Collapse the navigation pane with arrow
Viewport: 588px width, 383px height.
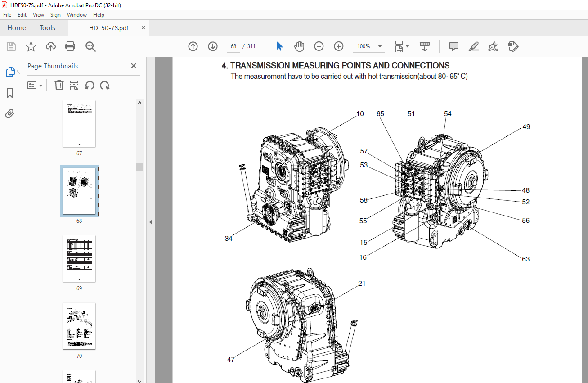[x=151, y=222]
